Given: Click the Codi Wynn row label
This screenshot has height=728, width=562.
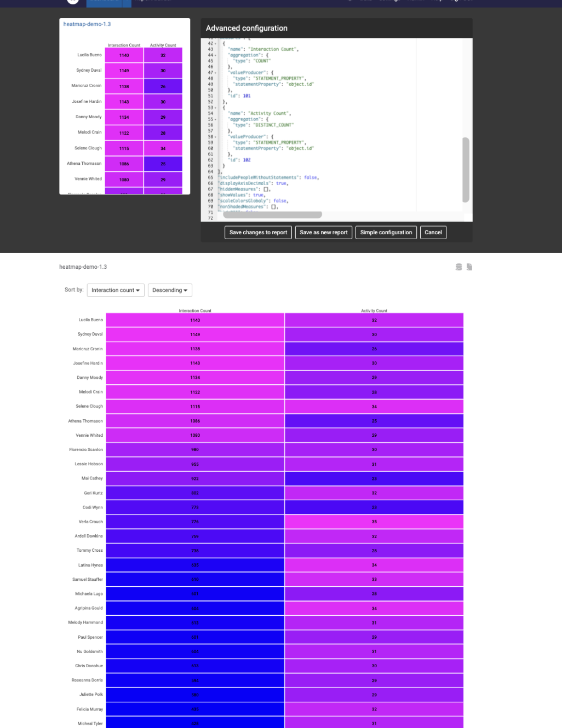Looking at the screenshot, I should pos(93,507).
